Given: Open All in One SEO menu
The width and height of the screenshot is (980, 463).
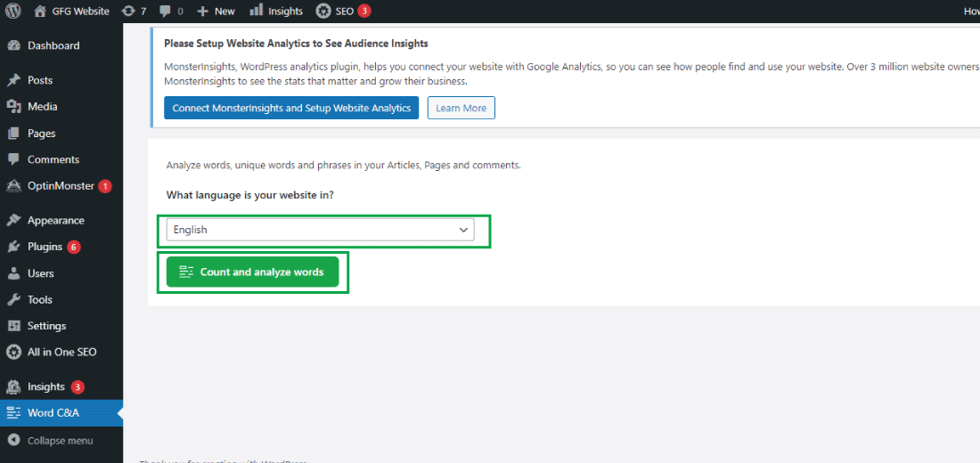Looking at the screenshot, I should click(61, 353).
